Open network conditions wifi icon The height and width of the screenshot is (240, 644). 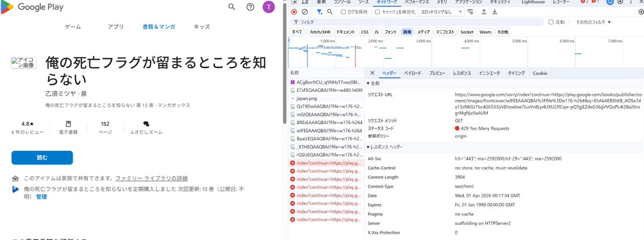[x=471, y=11]
